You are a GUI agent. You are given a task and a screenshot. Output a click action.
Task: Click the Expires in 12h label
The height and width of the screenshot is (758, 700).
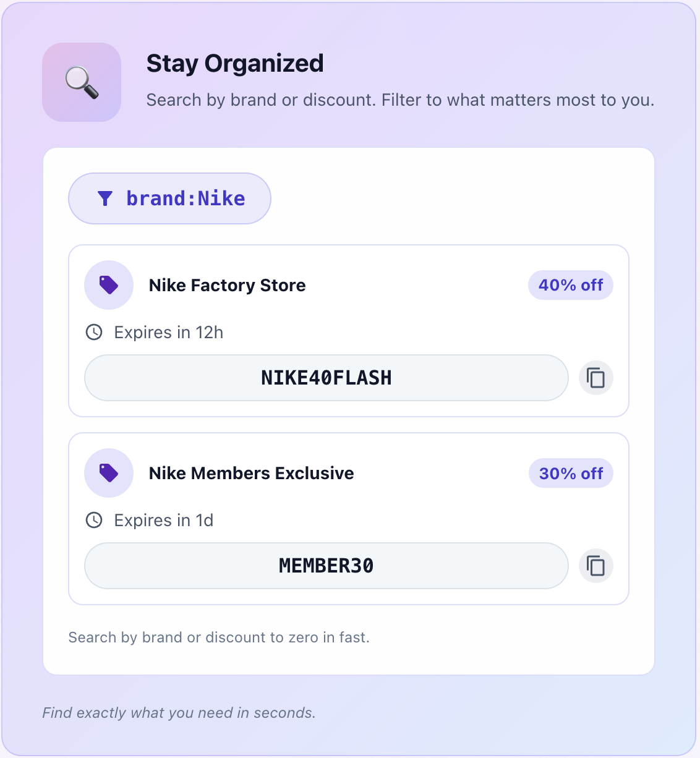(x=168, y=332)
